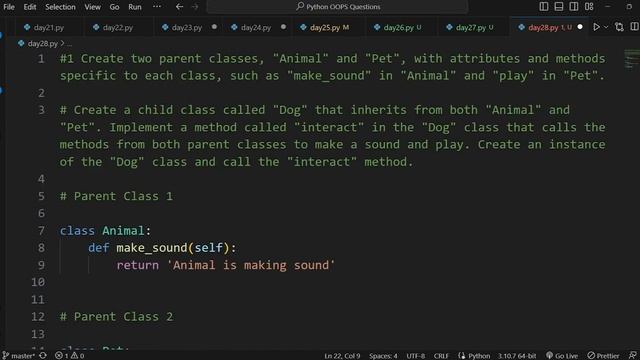Change line ending via CRLF
This screenshot has height=360, width=640.
(441, 356)
